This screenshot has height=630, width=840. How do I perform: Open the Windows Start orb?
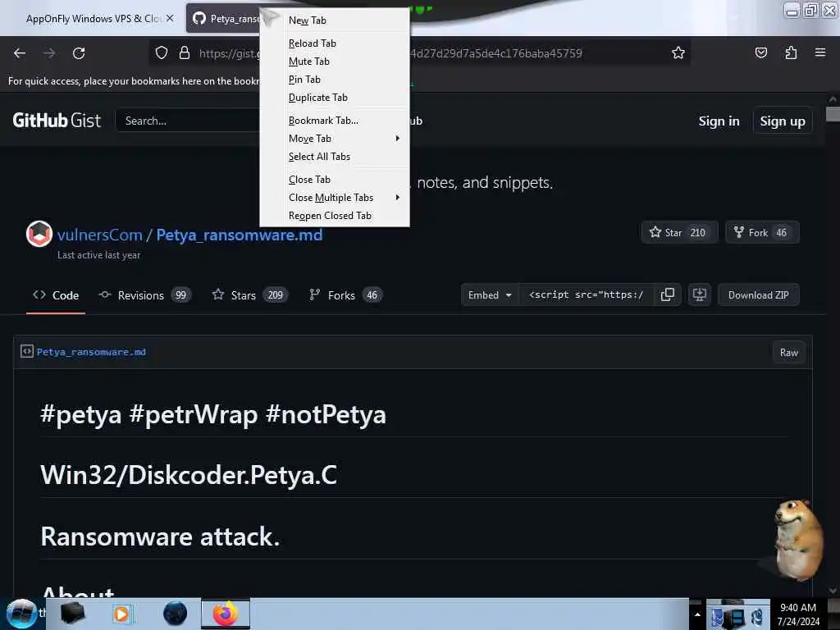point(21,614)
